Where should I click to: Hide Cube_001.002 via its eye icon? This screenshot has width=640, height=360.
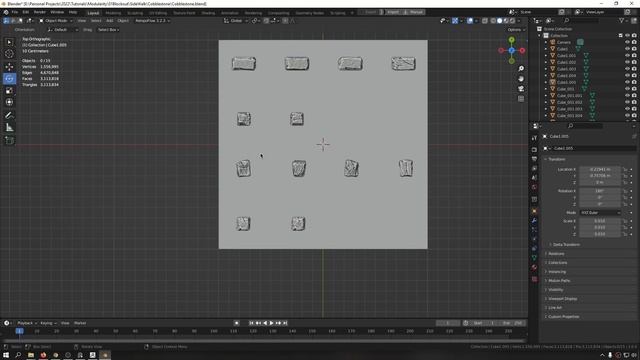tap(627, 102)
